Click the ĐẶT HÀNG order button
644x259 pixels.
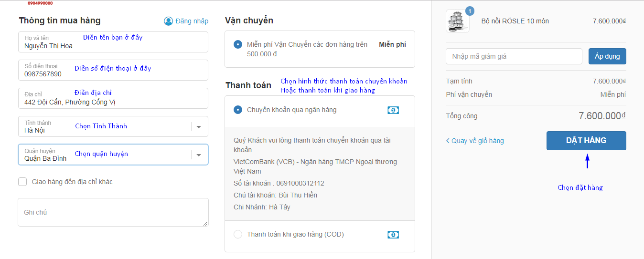point(586,141)
